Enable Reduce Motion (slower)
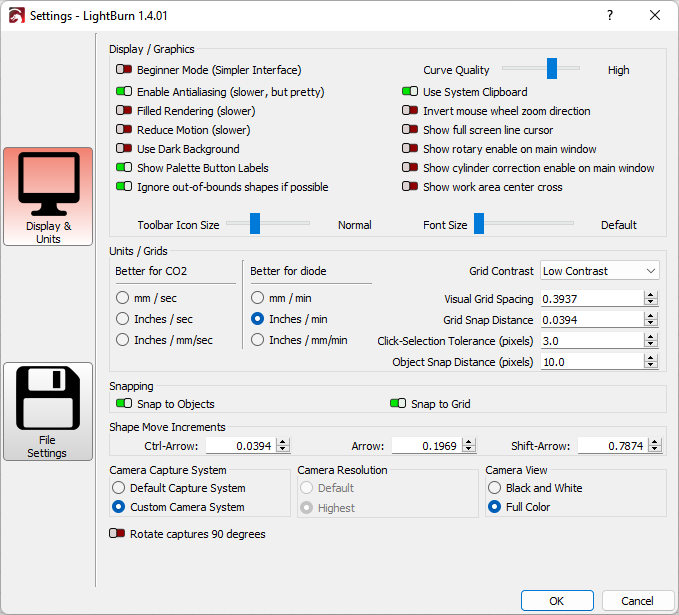Viewport: 679px width, 615px height. (x=124, y=129)
